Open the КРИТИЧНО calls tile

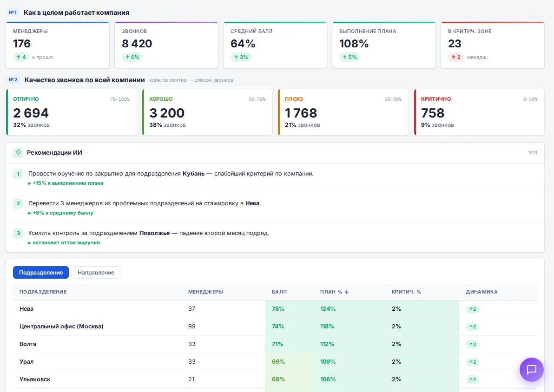click(479, 112)
